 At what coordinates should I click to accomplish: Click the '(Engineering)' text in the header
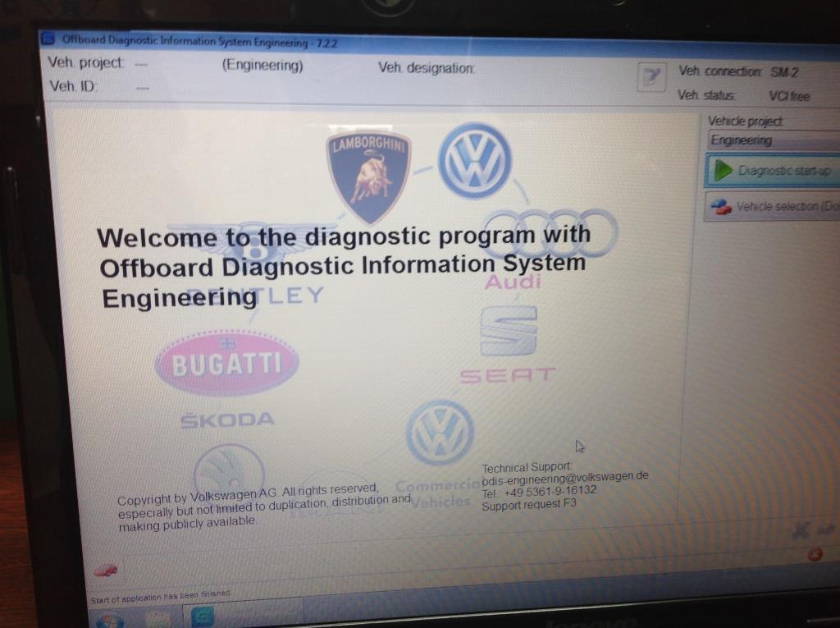[x=262, y=66]
